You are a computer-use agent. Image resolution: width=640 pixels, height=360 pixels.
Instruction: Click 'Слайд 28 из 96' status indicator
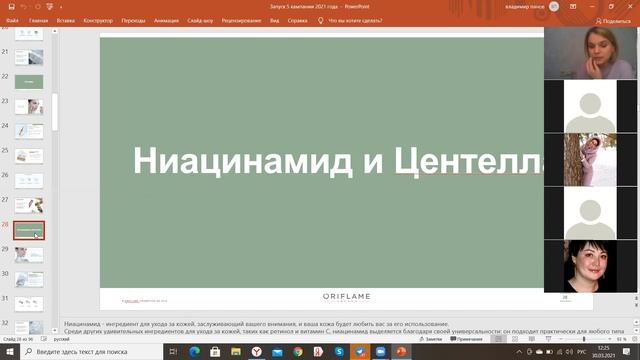tap(18, 339)
